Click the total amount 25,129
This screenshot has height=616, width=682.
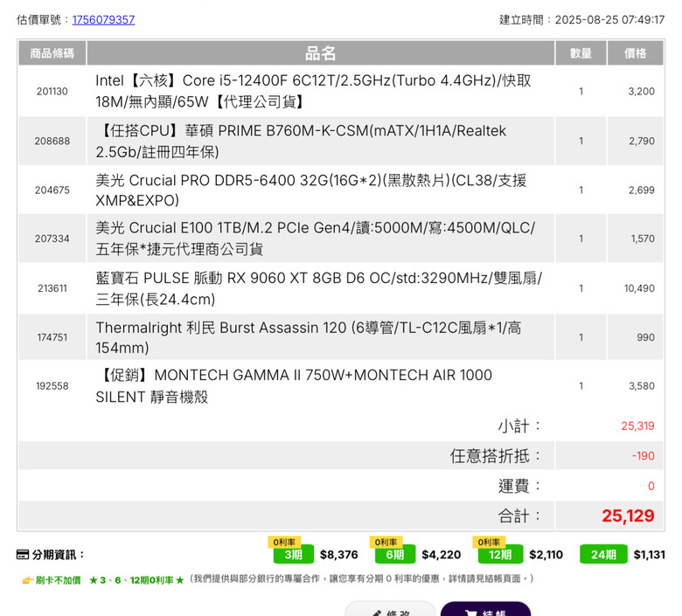tap(628, 516)
